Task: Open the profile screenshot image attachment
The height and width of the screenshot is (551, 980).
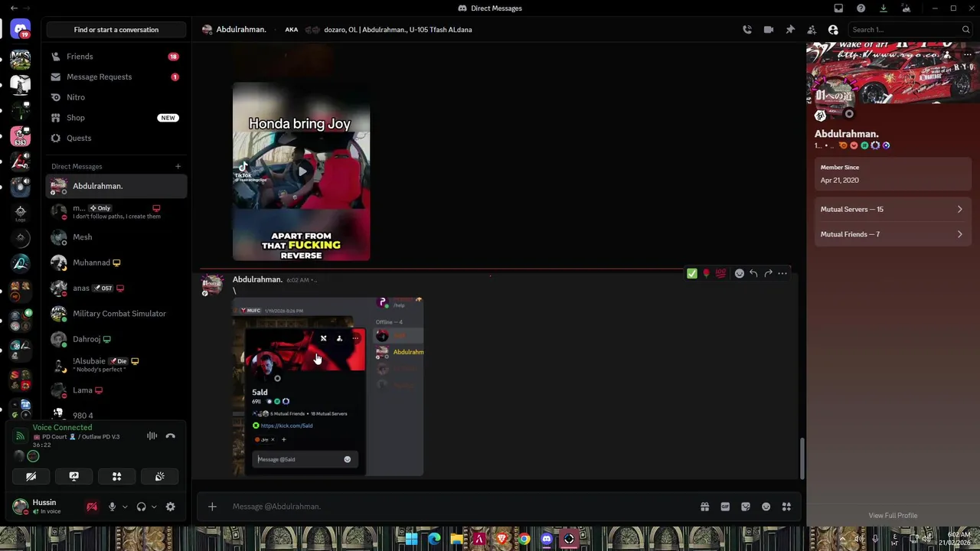Action: click(x=328, y=386)
